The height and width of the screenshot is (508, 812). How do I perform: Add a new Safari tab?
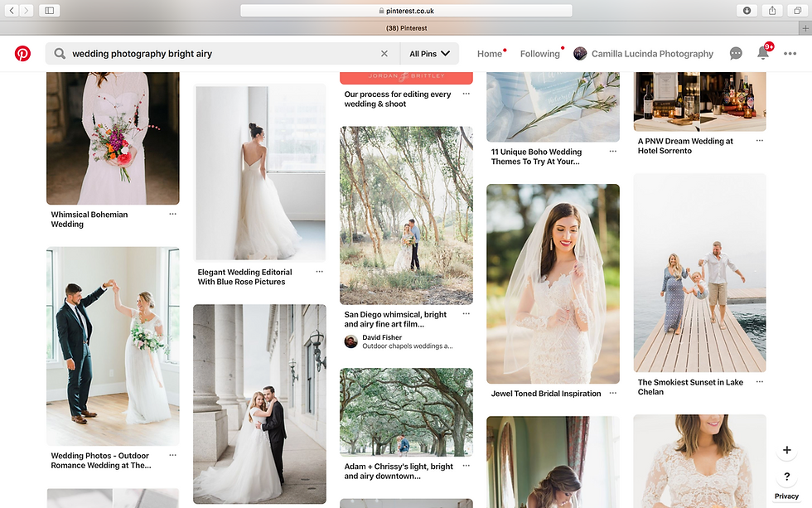click(805, 28)
